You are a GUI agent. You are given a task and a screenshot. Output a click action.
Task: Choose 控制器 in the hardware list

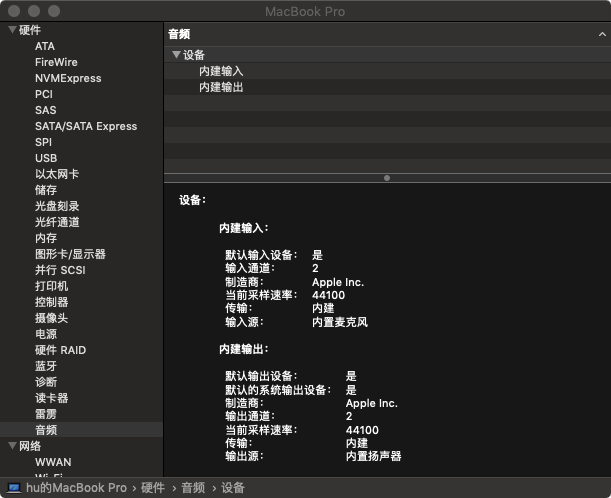click(x=51, y=302)
